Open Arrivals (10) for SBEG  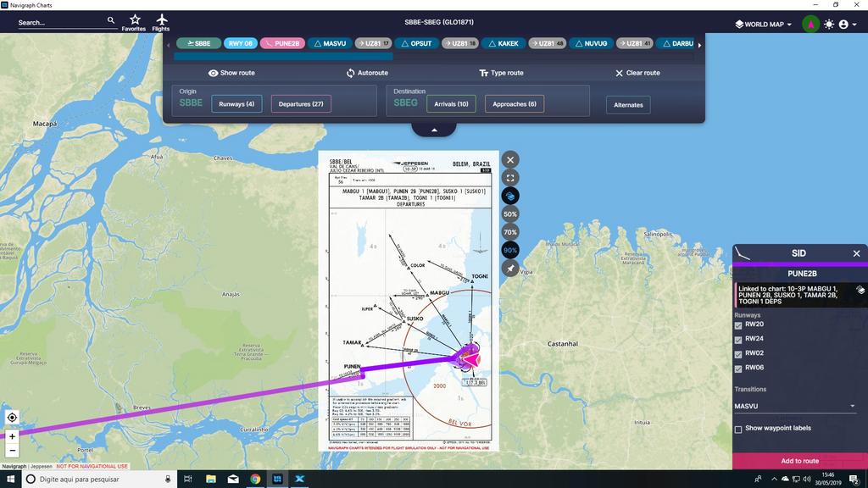tap(451, 104)
